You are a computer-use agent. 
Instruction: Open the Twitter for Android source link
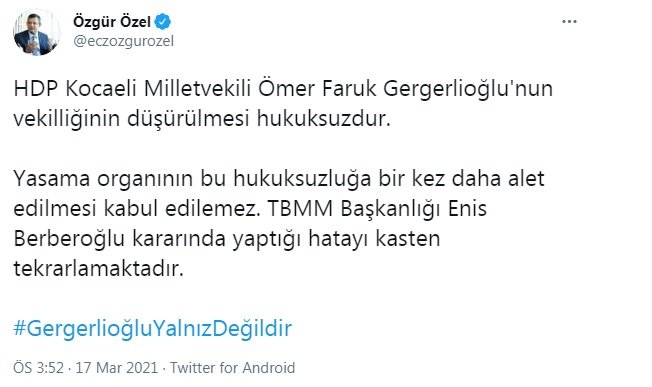232,368
